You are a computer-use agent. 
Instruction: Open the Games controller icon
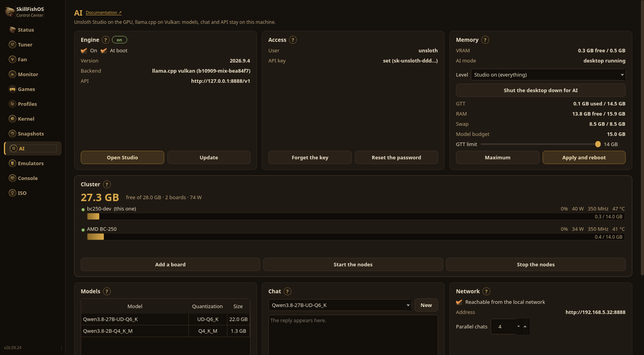(x=12, y=89)
